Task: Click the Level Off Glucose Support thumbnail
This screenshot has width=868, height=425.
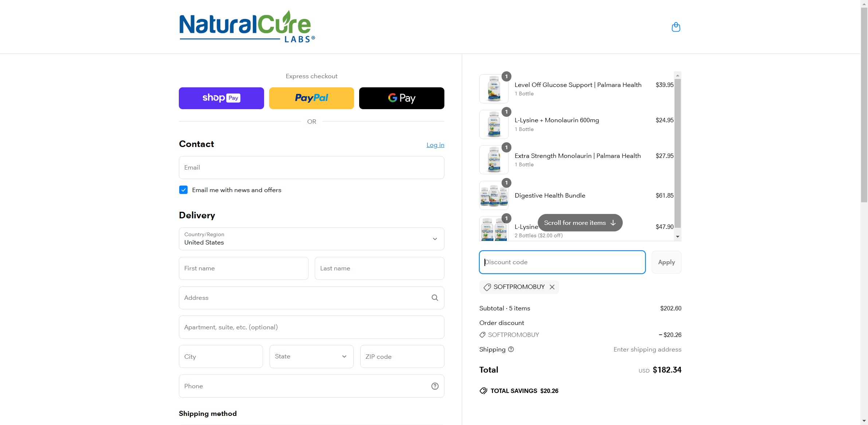Action: pos(494,89)
